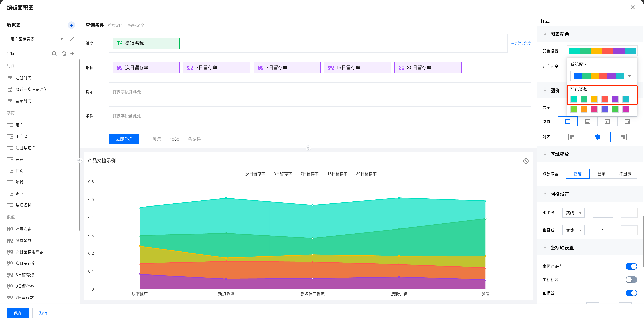The width and height of the screenshot is (644, 321).
Task: Collapse the 区域缩放 section
Action: click(x=545, y=154)
